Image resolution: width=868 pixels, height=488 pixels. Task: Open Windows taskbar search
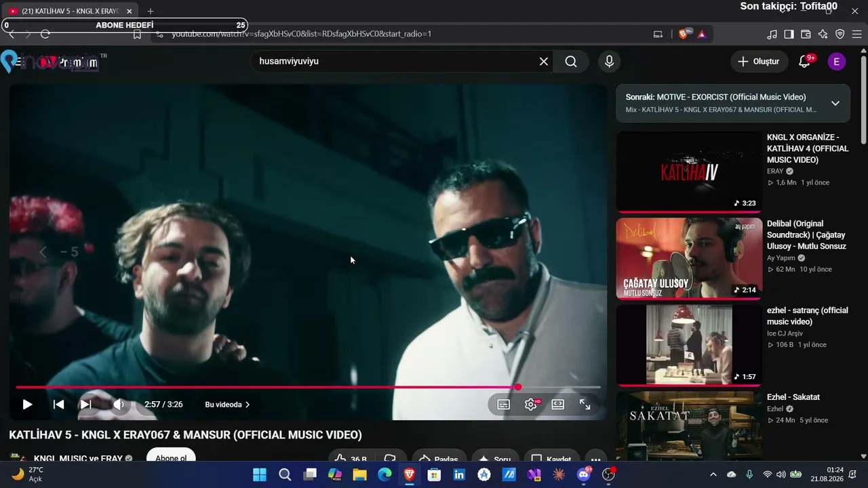pos(285,474)
